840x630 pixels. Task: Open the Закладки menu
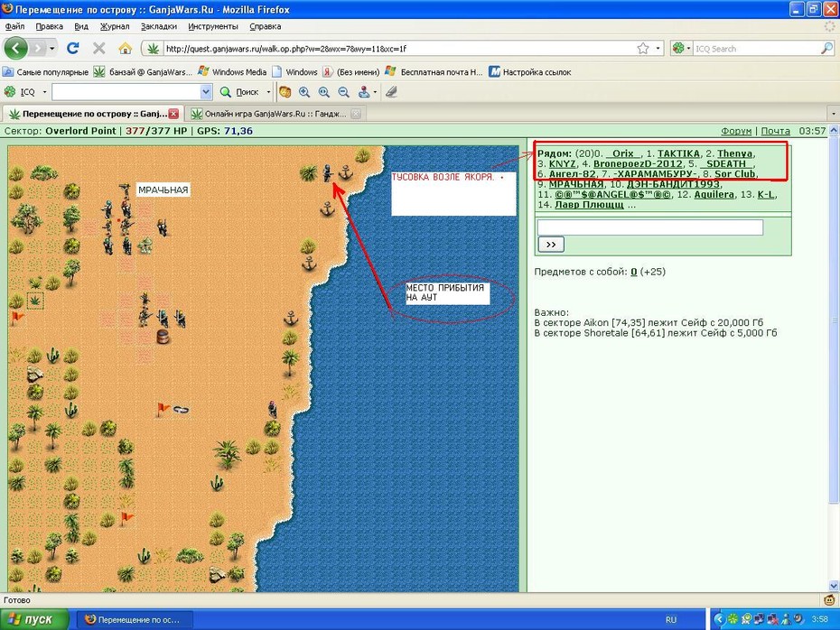159,26
